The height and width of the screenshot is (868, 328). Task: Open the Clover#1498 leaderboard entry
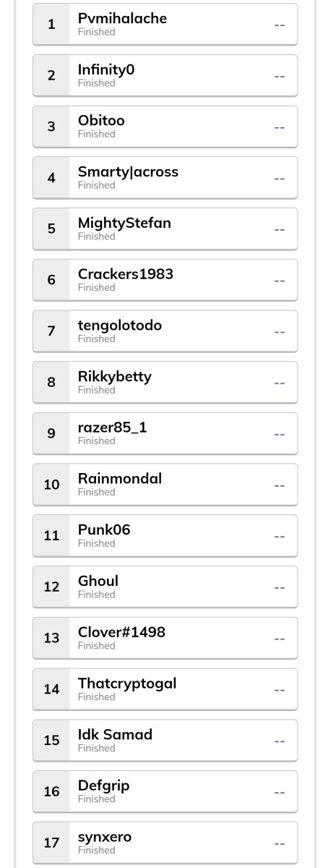165,638
